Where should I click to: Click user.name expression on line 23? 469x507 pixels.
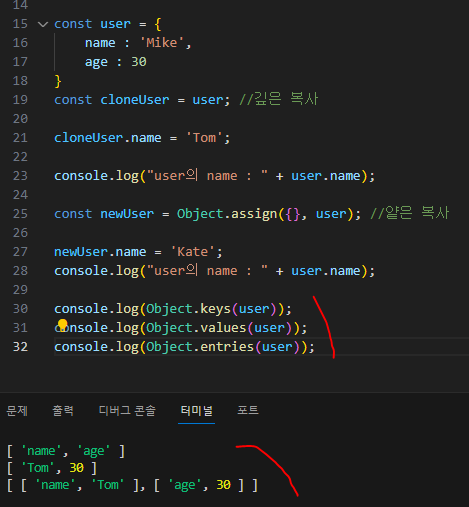(x=326, y=176)
